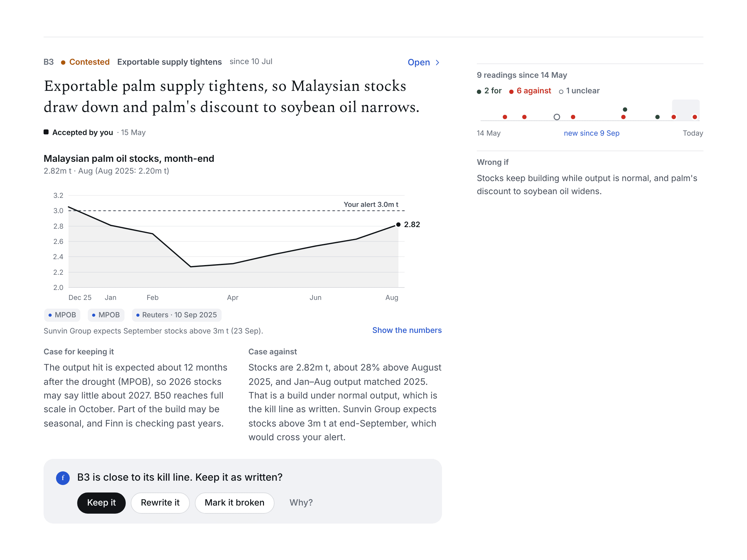747x560 pixels.
Task: Click the Sunvin Group September stocks note
Action: 153,331
